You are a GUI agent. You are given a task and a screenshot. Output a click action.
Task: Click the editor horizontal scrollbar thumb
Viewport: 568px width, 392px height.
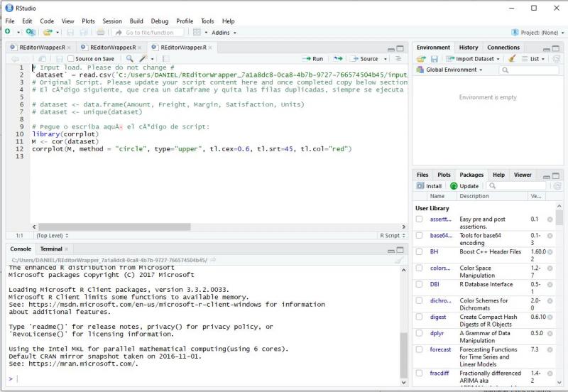tap(114, 227)
